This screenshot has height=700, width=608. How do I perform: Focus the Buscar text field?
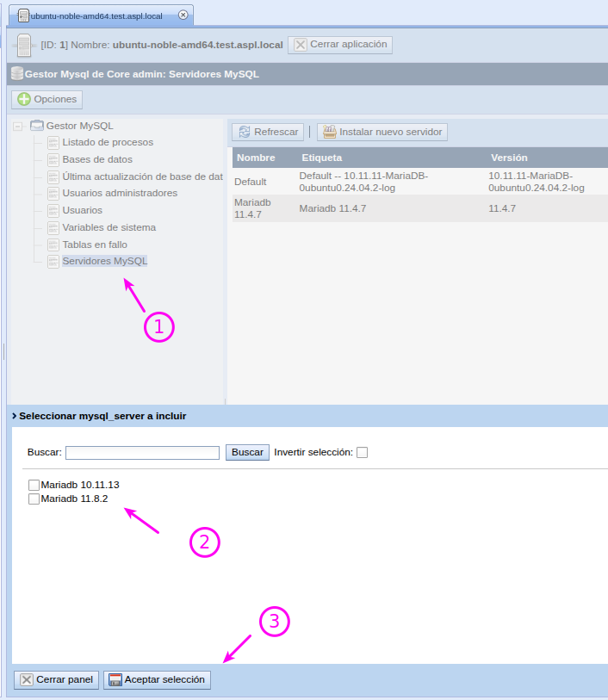[142, 453]
